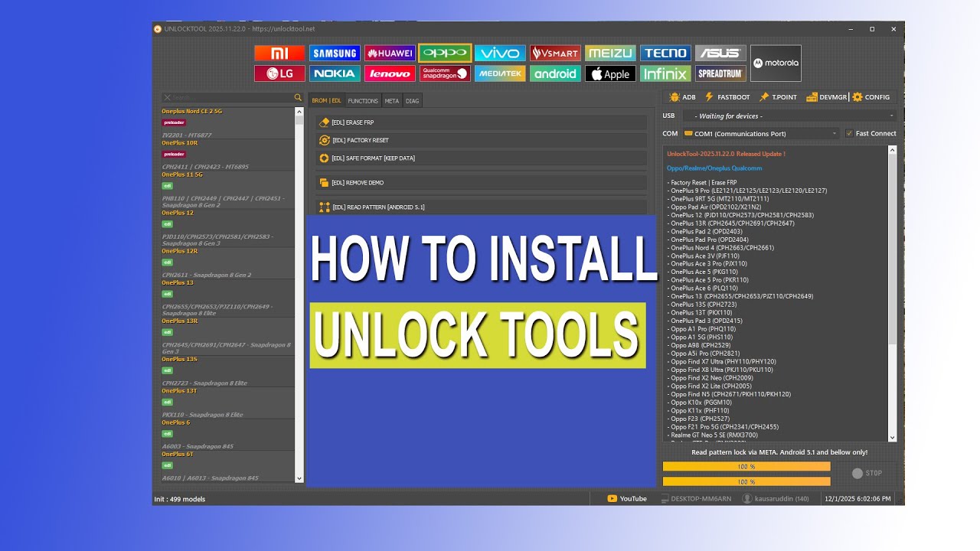Select the Huawei brand icon

click(x=390, y=53)
